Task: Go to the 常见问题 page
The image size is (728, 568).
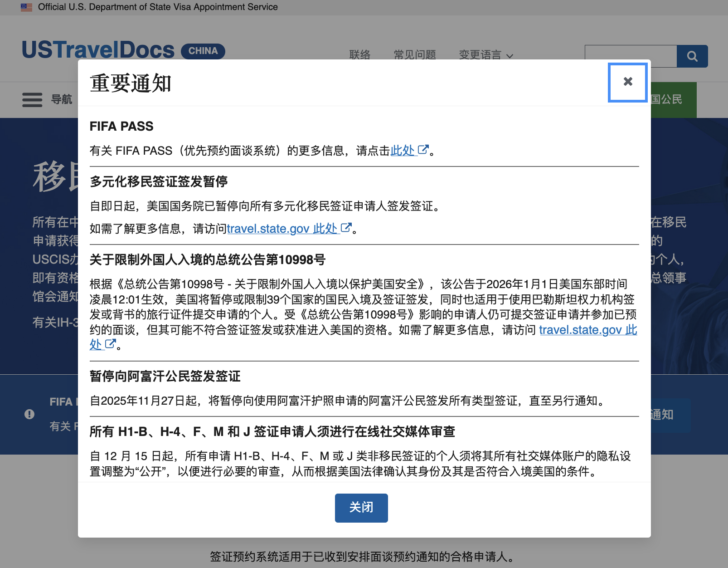Action: click(414, 55)
